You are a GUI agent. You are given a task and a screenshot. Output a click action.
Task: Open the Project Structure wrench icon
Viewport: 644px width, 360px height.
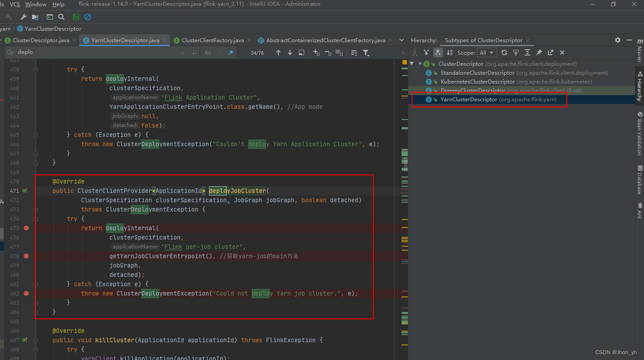24,17
